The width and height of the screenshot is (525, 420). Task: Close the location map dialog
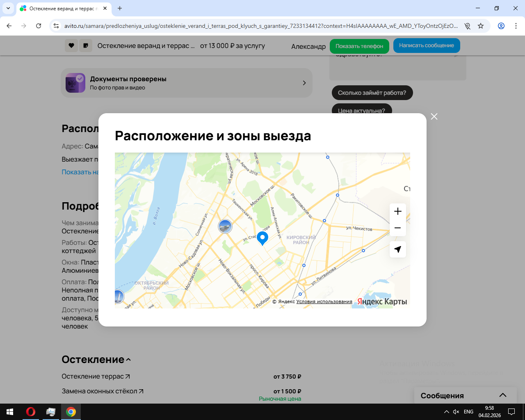[x=434, y=116]
